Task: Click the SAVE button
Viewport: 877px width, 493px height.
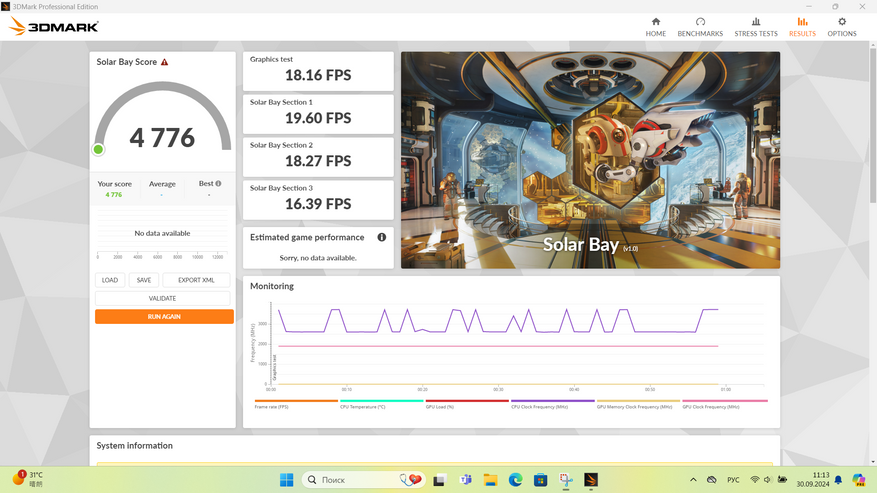Action: click(144, 280)
